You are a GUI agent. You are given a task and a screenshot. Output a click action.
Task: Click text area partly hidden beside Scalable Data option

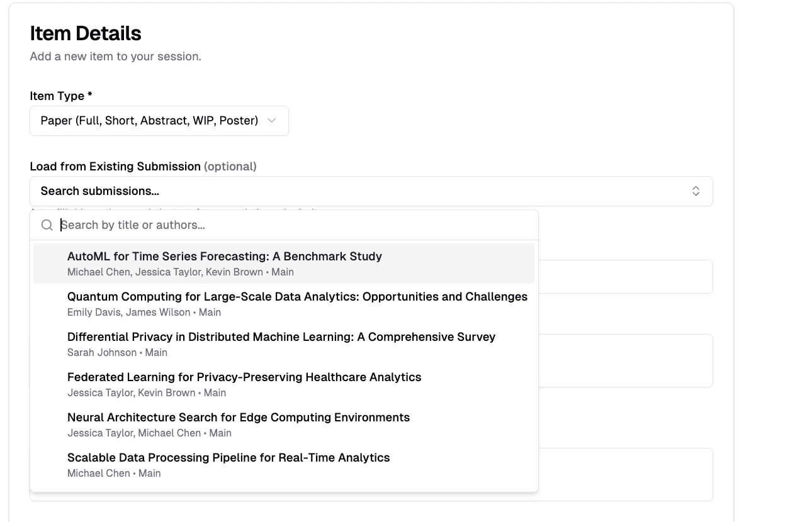[625, 474]
